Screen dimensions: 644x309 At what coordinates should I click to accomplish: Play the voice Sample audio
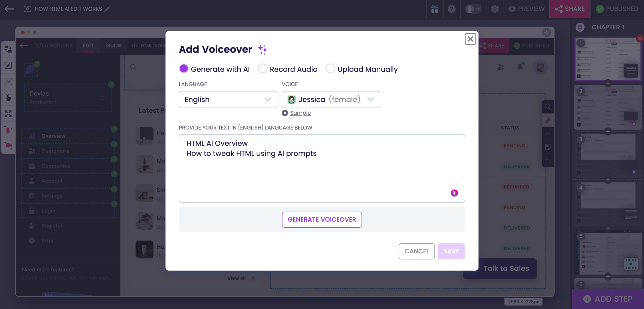[285, 113]
